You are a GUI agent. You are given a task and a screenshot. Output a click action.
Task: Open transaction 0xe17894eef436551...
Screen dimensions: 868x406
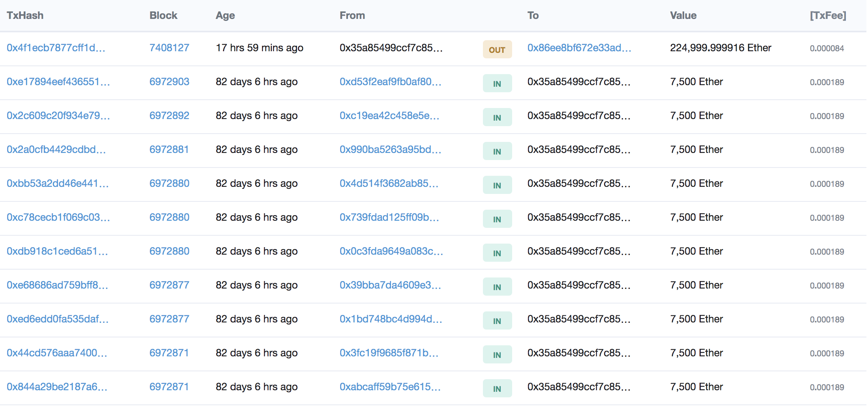pos(58,82)
